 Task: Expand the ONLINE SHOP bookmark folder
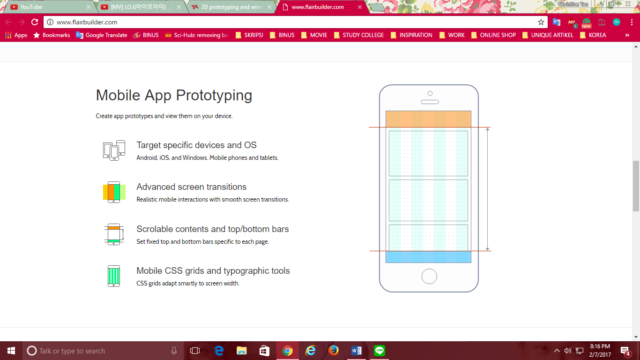[x=493, y=35]
